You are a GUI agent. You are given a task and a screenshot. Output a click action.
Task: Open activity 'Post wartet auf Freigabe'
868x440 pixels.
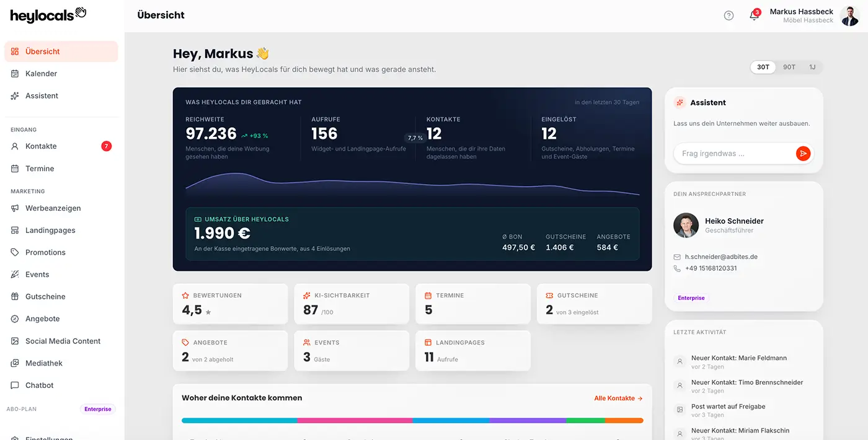coord(744,410)
